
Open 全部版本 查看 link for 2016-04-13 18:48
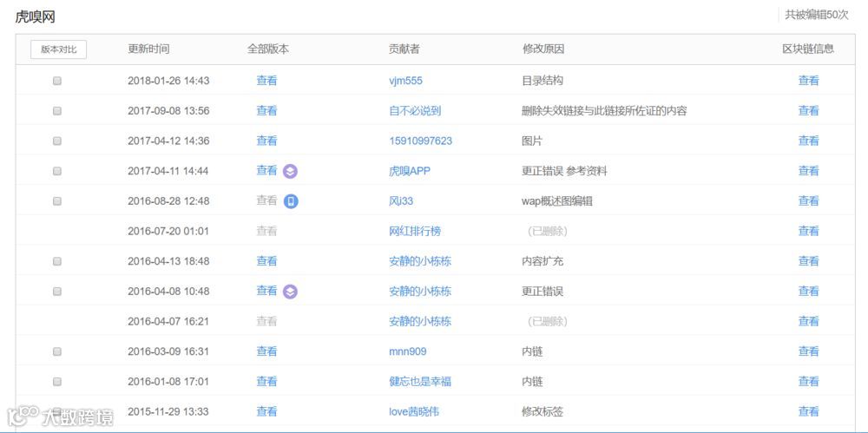pos(266,261)
